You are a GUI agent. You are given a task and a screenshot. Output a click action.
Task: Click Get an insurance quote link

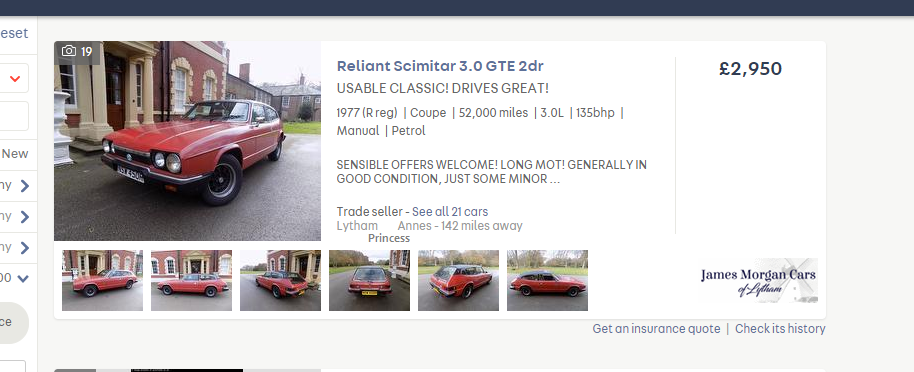pos(656,329)
